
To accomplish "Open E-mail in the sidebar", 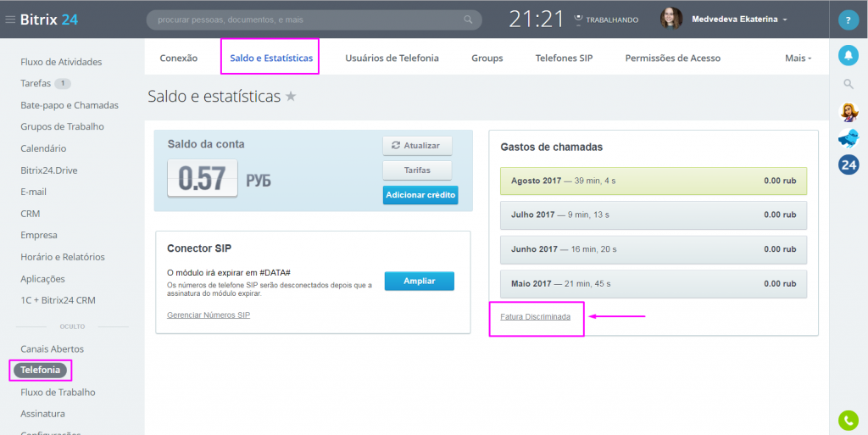I will coord(33,192).
